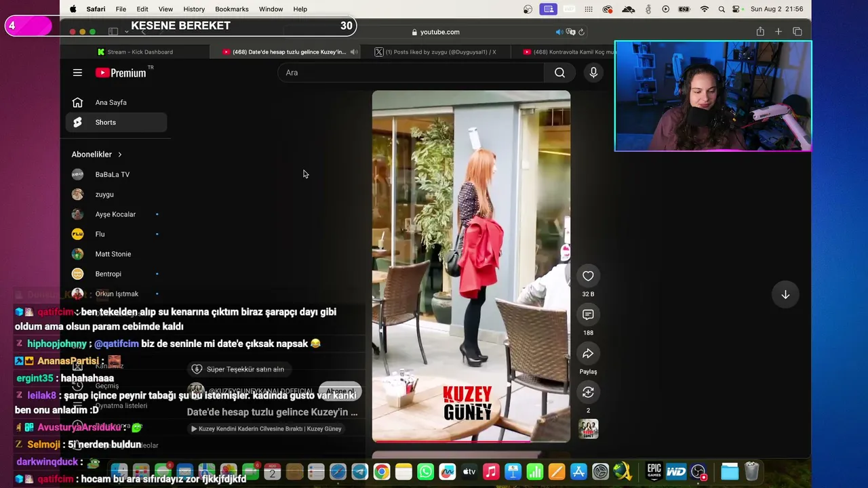This screenshot has height=488, width=868.
Task: Switch to Posts liked by zuygu X tab
Action: pyautogui.click(x=435, y=52)
